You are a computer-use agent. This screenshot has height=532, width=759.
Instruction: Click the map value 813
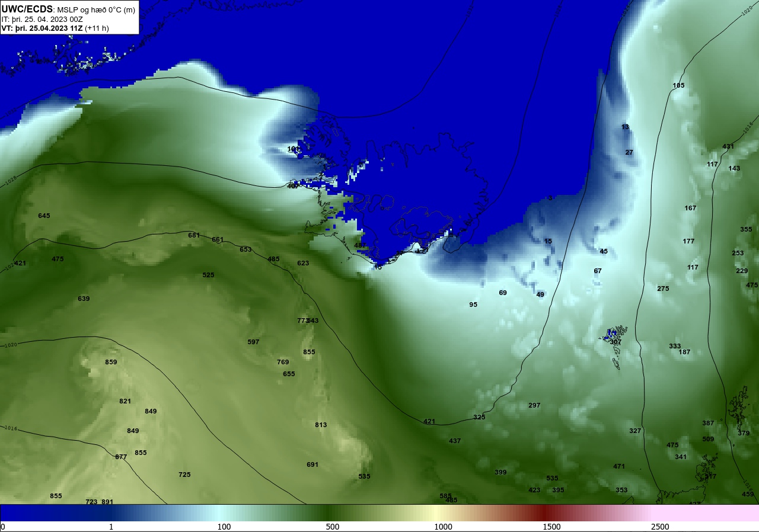pyautogui.click(x=321, y=425)
